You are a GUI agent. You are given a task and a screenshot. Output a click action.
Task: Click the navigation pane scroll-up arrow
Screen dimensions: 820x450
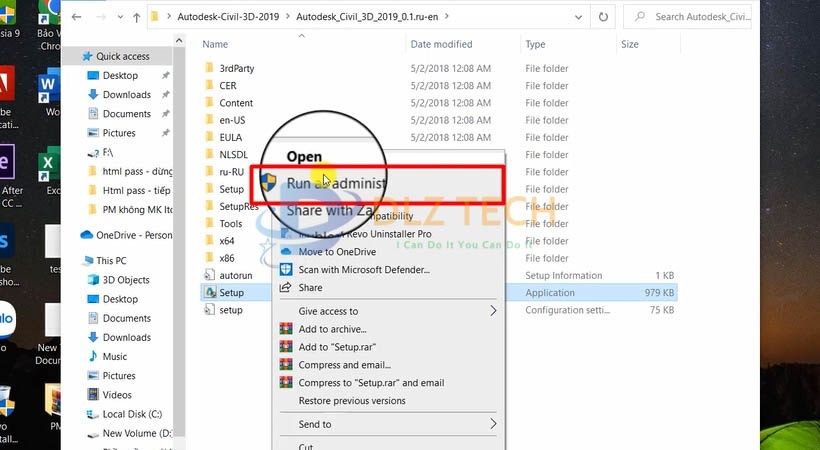tap(179, 40)
